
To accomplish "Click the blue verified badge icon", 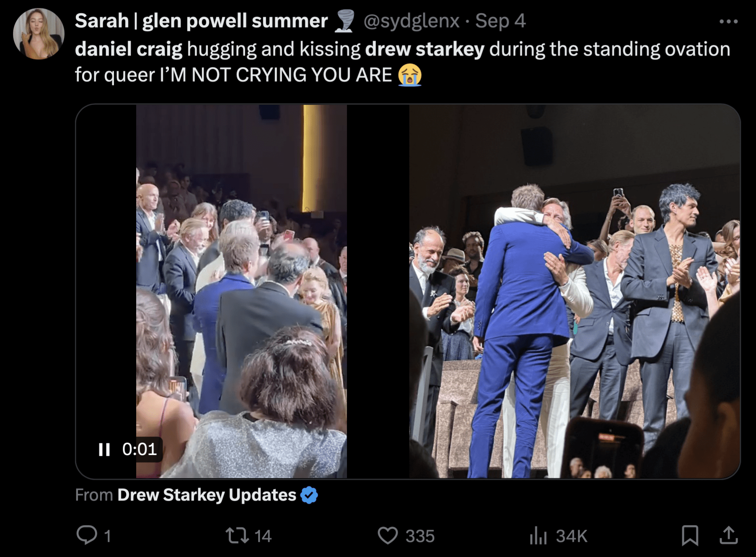I will 309,495.
